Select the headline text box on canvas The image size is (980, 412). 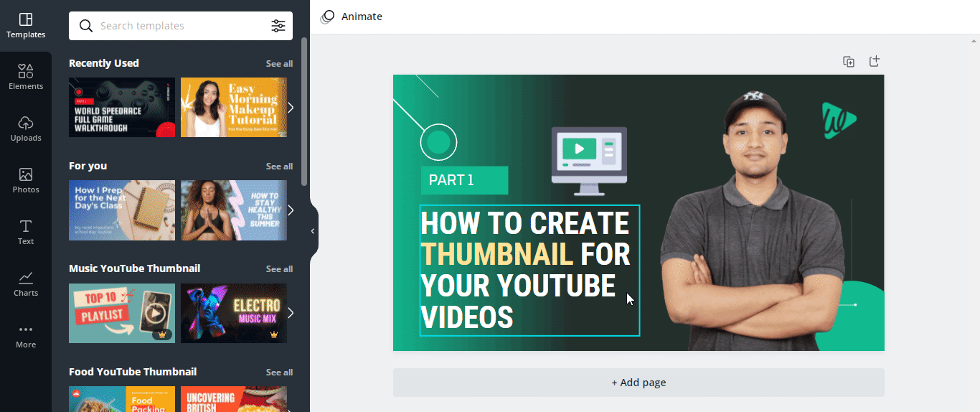click(x=529, y=271)
